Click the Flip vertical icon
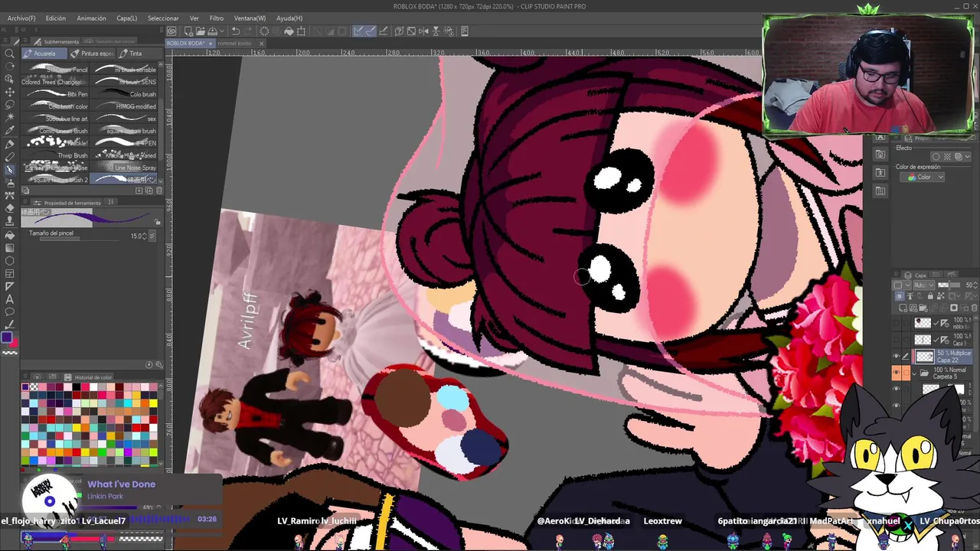Viewport: 980px width, 551px height. [436, 31]
